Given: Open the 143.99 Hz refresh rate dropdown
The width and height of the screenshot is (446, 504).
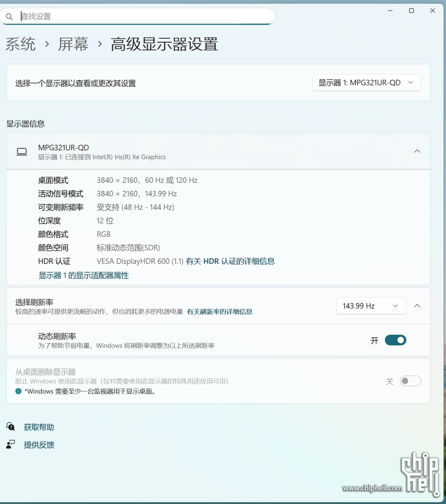Looking at the screenshot, I should [x=370, y=306].
